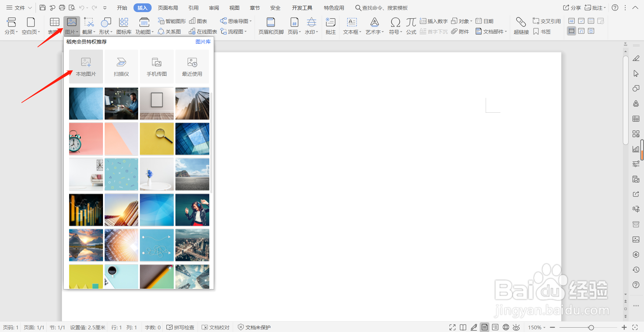Click the zoom slider handle
The height and width of the screenshot is (332, 644).
pyautogui.click(x=591, y=327)
